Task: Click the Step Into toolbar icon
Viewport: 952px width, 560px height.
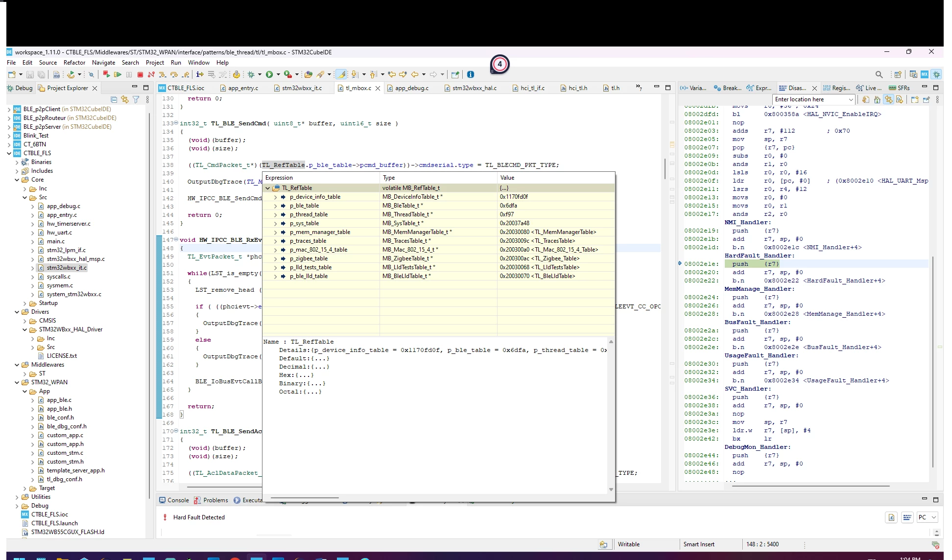Action: (163, 74)
